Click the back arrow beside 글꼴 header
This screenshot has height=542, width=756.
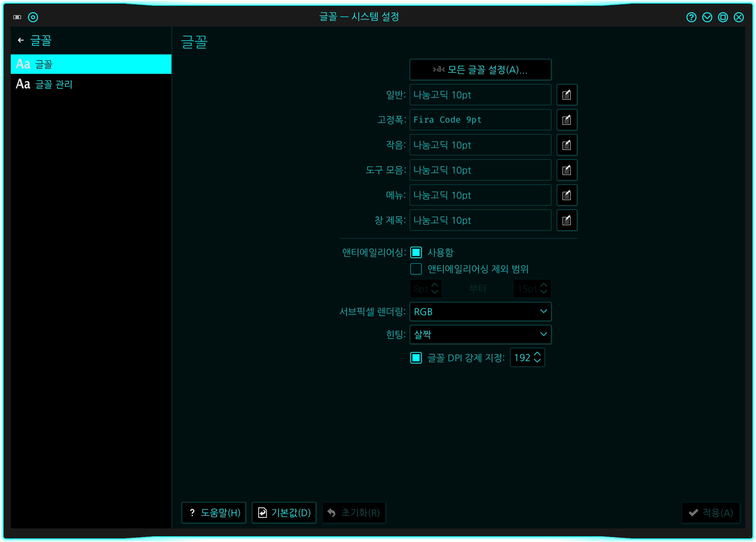(x=21, y=40)
